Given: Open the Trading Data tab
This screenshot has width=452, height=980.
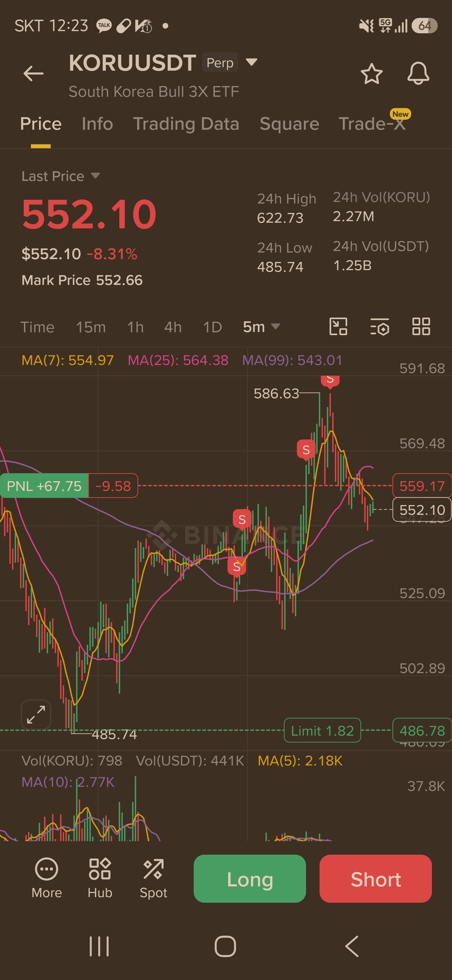Looking at the screenshot, I should click(x=186, y=124).
